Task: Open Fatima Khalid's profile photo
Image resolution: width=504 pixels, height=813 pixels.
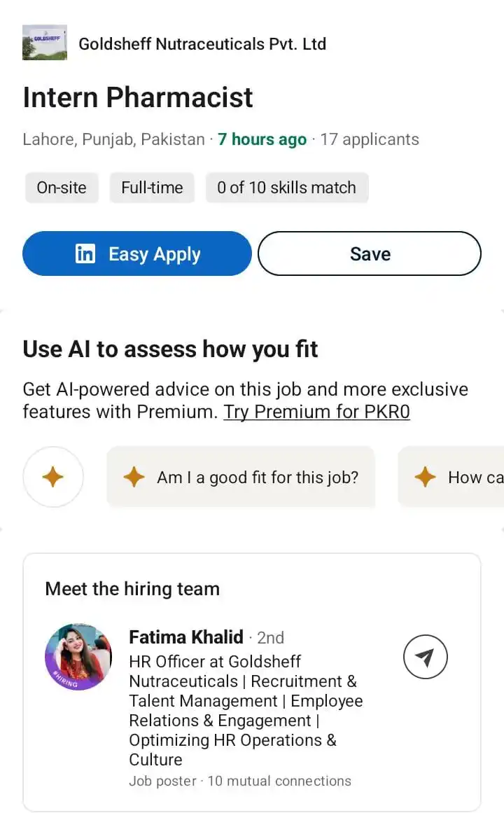Action: (x=78, y=657)
